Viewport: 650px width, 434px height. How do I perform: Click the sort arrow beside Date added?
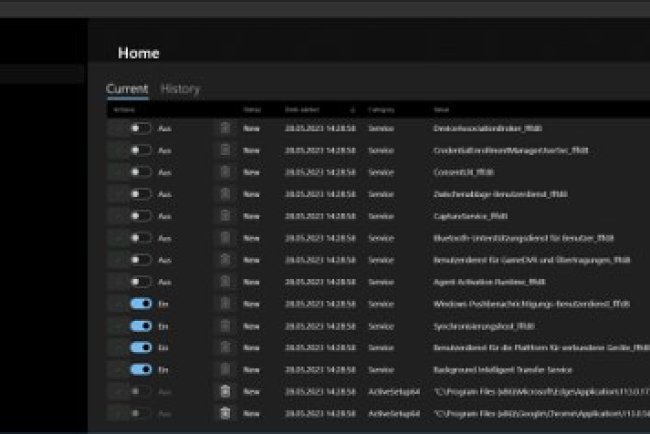353,110
